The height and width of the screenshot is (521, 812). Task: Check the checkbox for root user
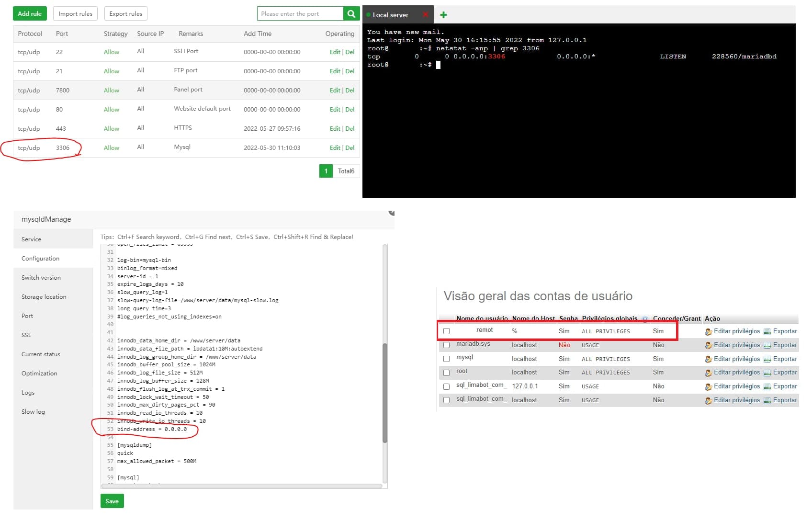tap(446, 373)
